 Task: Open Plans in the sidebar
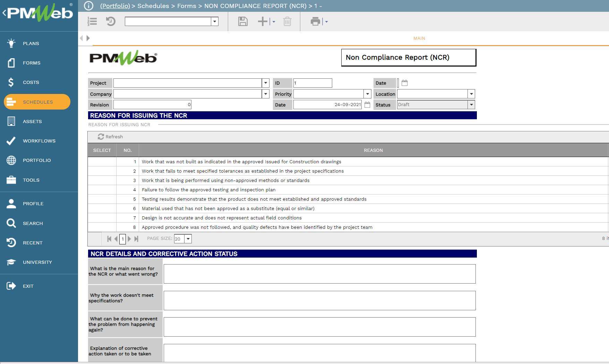point(31,43)
